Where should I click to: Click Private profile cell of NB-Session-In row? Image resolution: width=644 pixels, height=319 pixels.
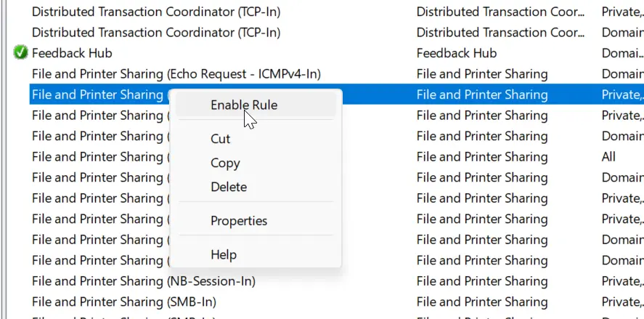tap(623, 281)
